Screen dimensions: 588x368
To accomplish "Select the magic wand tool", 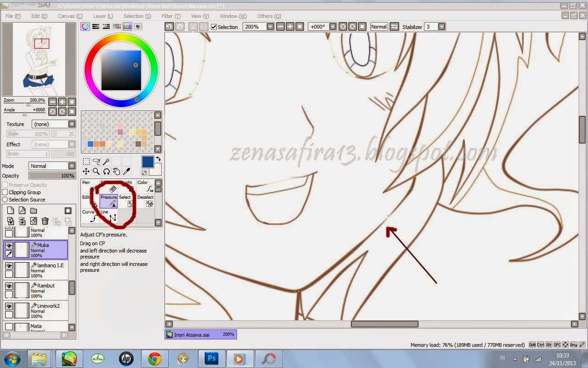I will [x=106, y=161].
